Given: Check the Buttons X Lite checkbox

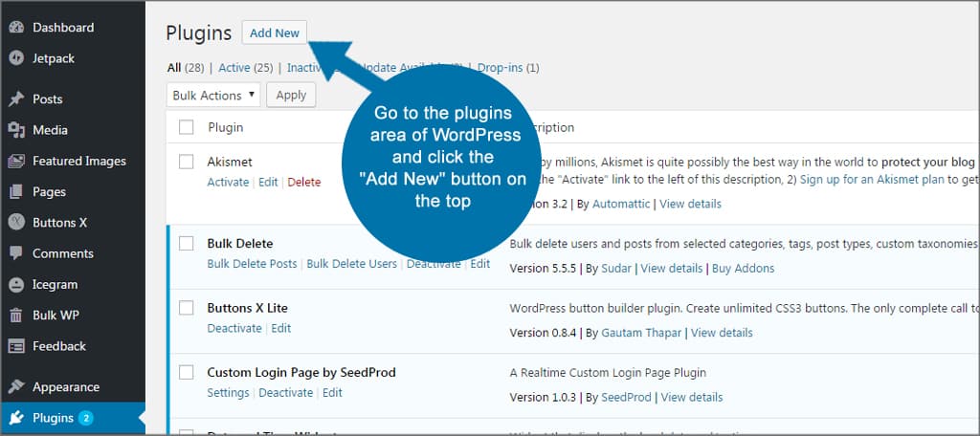Looking at the screenshot, I should 187,308.
